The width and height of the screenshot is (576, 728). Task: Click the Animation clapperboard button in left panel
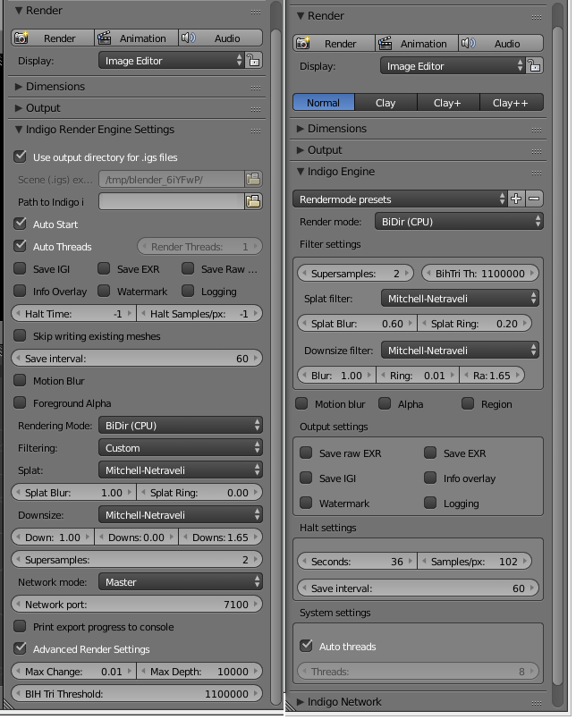[x=136, y=38]
